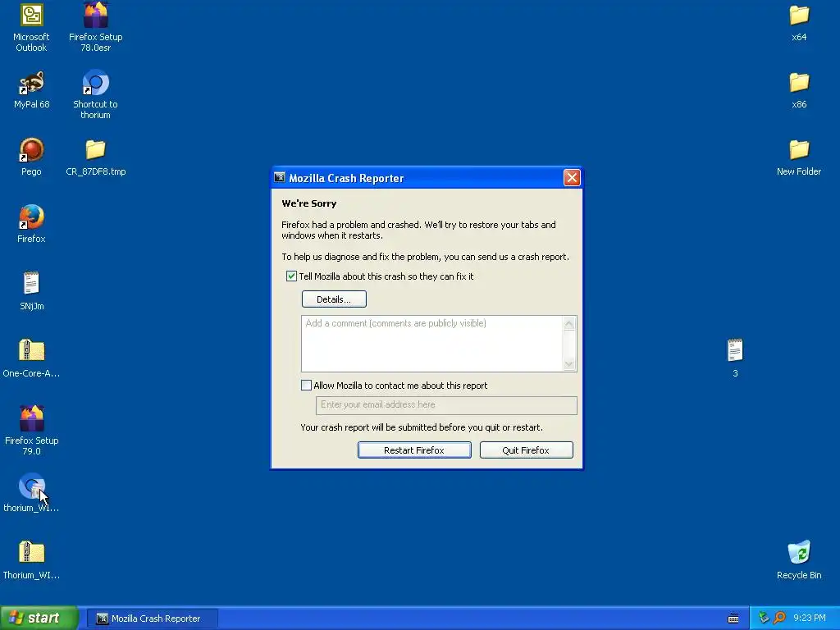The height and width of the screenshot is (630, 840).
Task: Click the comment box scroll up arrow
Action: click(x=569, y=323)
